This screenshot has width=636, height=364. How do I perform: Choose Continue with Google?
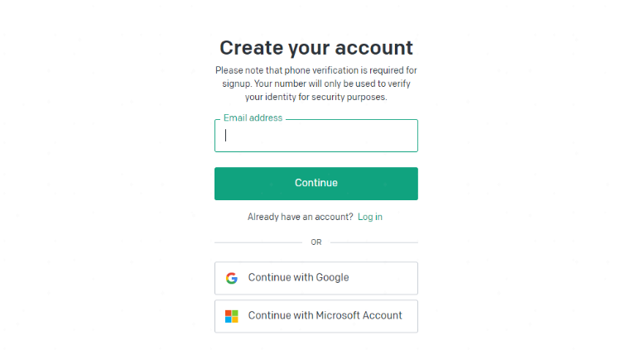tap(316, 278)
